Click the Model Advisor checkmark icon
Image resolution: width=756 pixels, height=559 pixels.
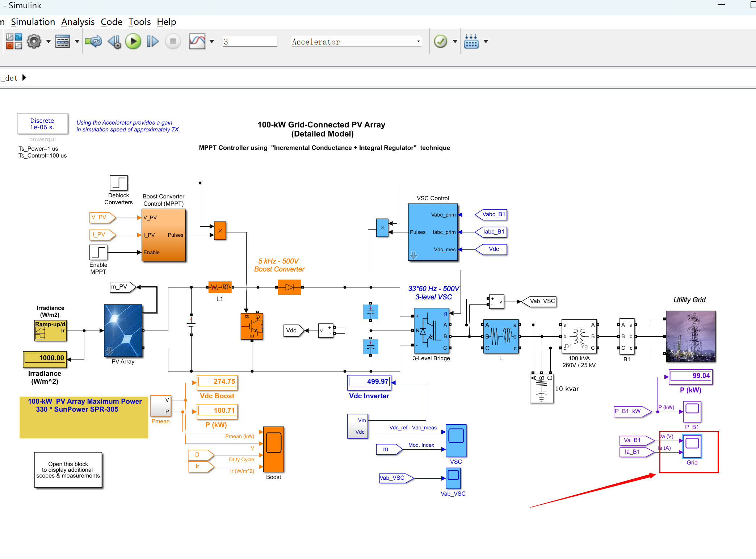coord(441,42)
